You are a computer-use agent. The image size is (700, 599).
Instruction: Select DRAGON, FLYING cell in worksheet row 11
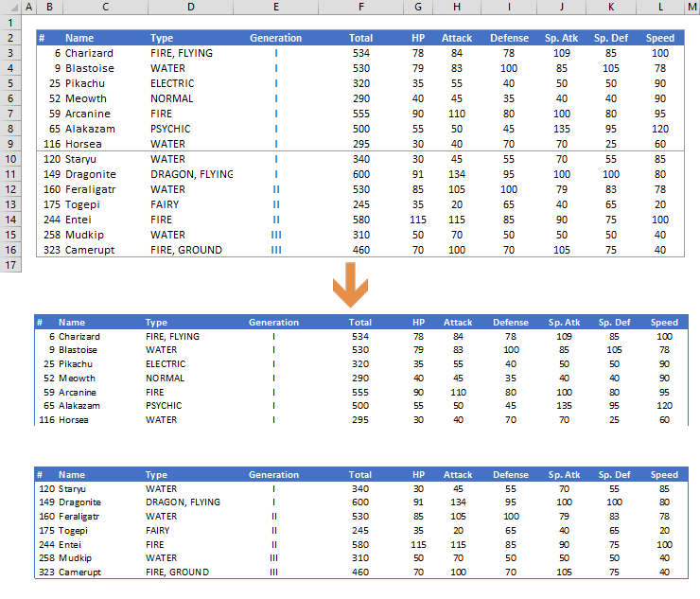[x=191, y=174]
